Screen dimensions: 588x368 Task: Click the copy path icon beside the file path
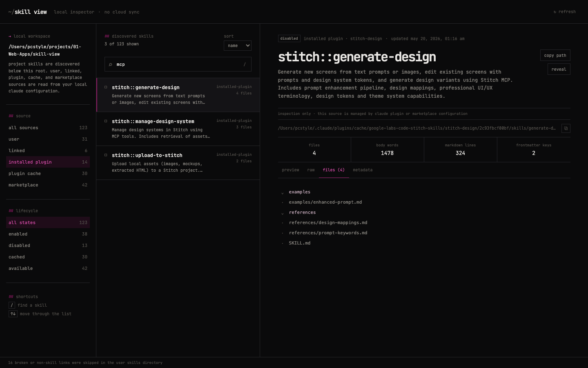566,128
